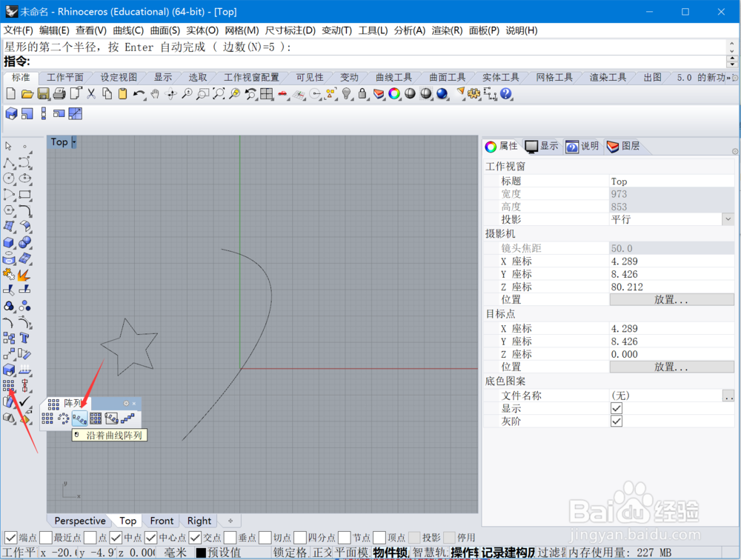Click the padlock Lock objects icon
Viewport: 741px width, 560px height.
click(362, 93)
